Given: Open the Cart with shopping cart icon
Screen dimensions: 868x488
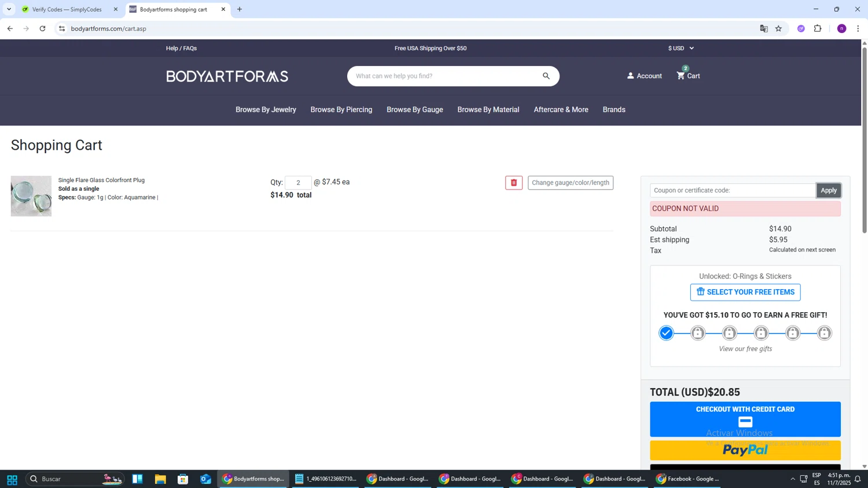Looking at the screenshot, I should click(x=688, y=76).
